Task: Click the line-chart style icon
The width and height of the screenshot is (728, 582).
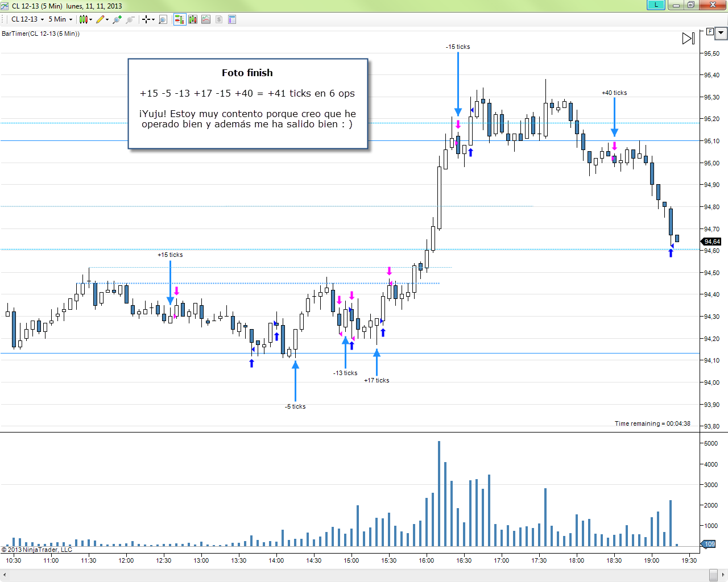Action: (205, 19)
